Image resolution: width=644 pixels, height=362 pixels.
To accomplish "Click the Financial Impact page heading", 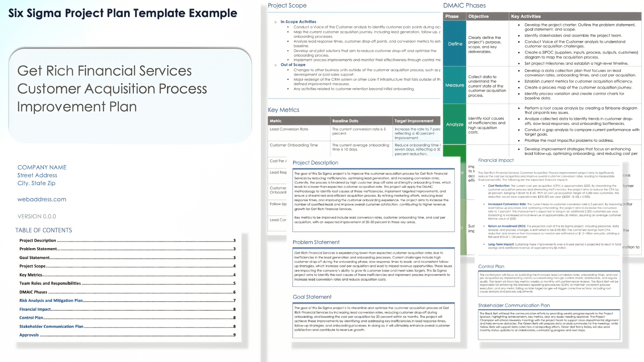I will 496,160.
